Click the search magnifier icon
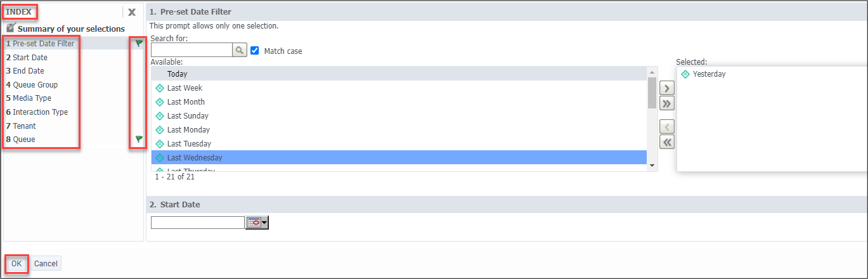 pyautogui.click(x=240, y=51)
